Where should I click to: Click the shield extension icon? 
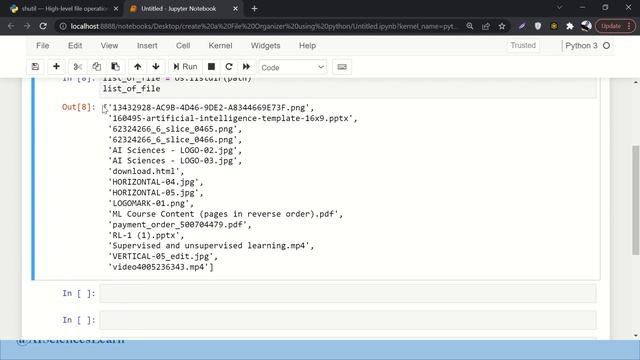(538, 26)
